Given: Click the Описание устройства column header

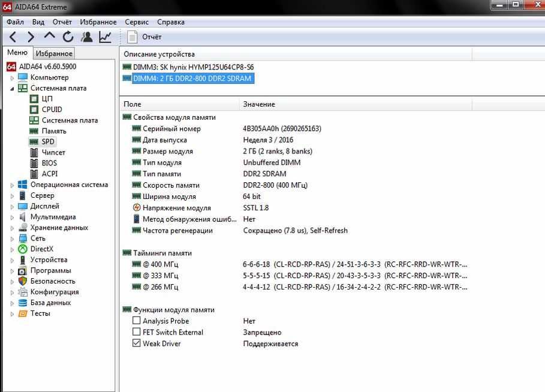Looking at the screenshot, I should pyautogui.click(x=296, y=54).
